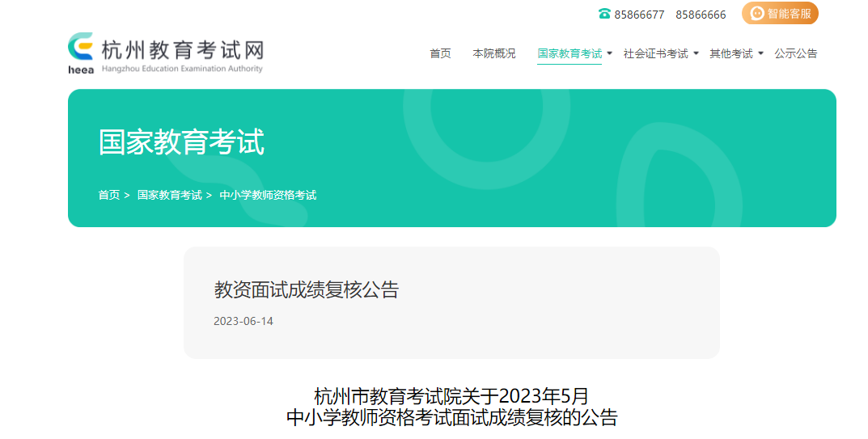Click the 首页 breadcrumb link

coord(109,195)
